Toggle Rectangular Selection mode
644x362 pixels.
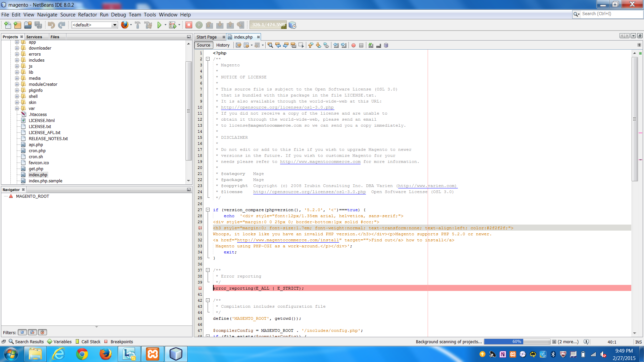[301, 45]
